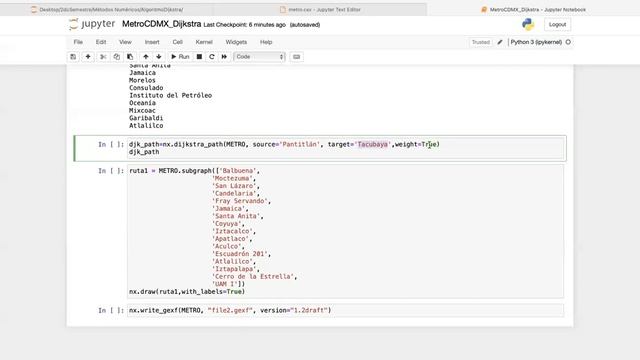Click the In [ ] prompt of ruta1 cell
The height and width of the screenshot is (360, 640).
111,171
